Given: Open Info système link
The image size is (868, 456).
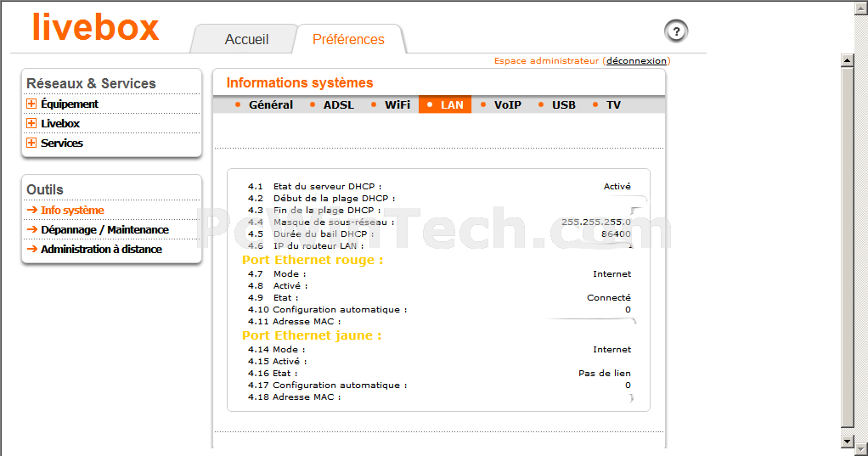Looking at the screenshot, I should pos(72,211).
